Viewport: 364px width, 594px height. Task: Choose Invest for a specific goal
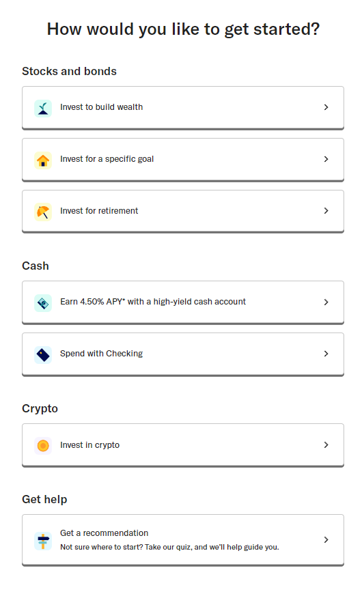coord(107,159)
